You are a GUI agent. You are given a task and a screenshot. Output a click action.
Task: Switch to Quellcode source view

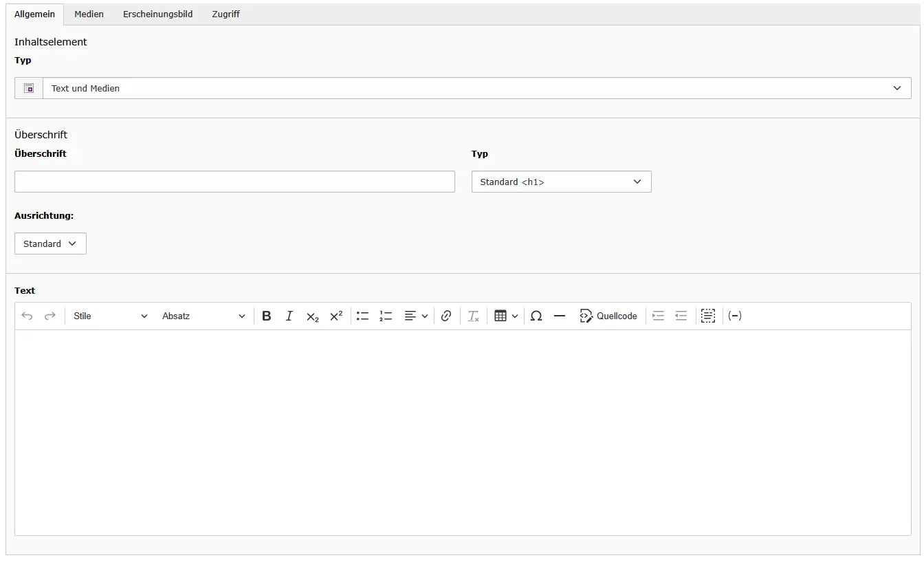pyautogui.click(x=608, y=316)
